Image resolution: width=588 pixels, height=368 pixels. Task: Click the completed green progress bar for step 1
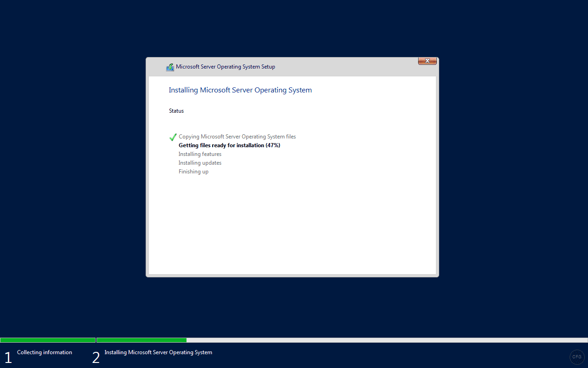48,340
